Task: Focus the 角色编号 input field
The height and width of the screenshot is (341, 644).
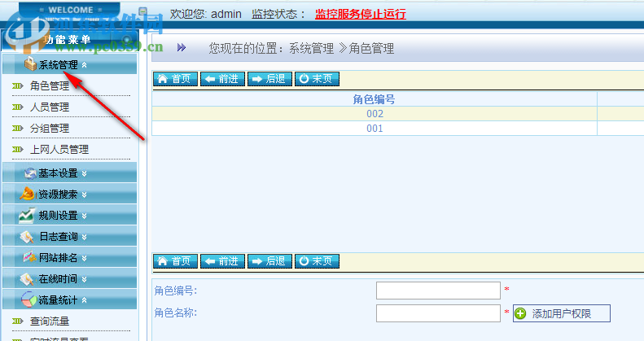Action: (438, 291)
